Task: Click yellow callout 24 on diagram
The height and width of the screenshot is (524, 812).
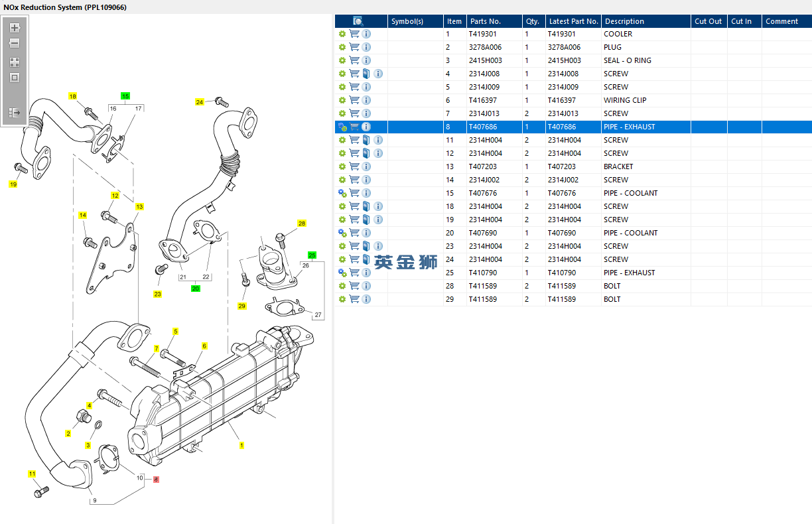Action: pos(199,102)
